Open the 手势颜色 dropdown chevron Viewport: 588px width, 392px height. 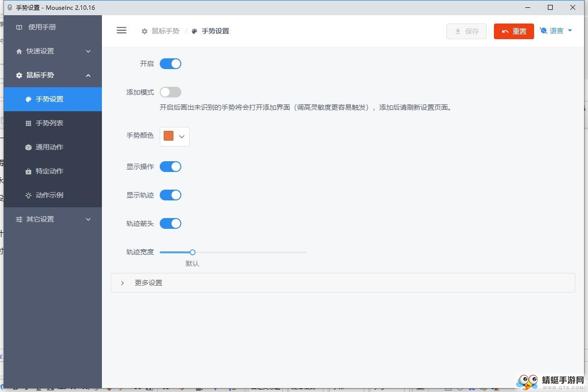tap(182, 137)
